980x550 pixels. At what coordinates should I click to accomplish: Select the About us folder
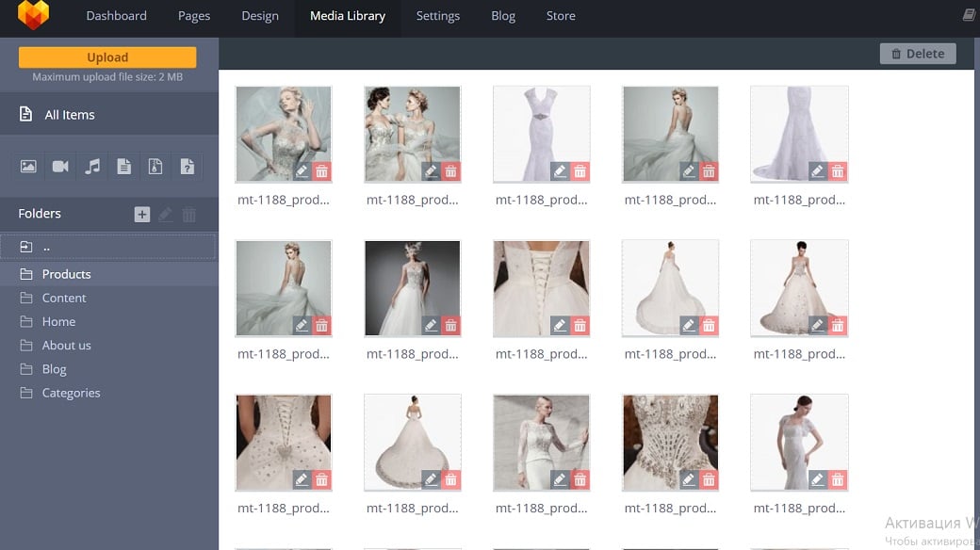click(x=66, y=346)
